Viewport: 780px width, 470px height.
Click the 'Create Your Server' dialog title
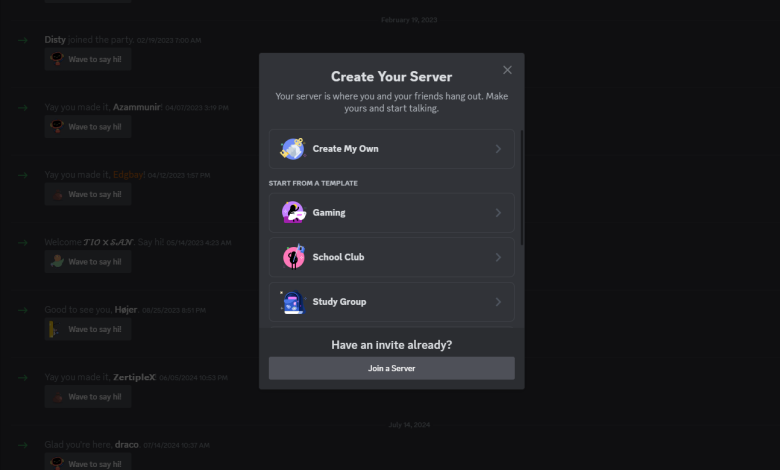(391, 77)
